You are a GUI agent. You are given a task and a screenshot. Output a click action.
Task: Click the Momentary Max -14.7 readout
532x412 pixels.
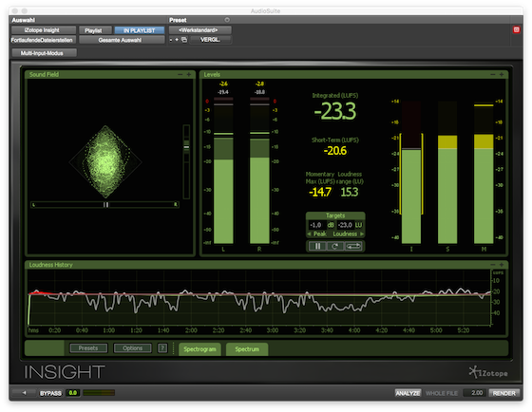[x=319, y=192]
